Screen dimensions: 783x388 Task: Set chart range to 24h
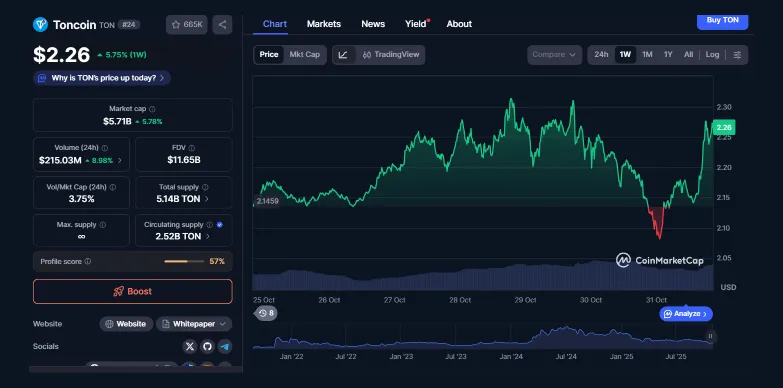coord(601,55)
